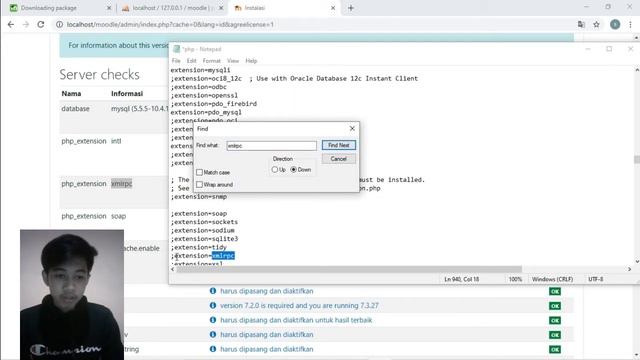The height and width of the screenshot is (360, 640).
Task: Click the Windows (CRLF) status bar entry
Action: [552, 279]
